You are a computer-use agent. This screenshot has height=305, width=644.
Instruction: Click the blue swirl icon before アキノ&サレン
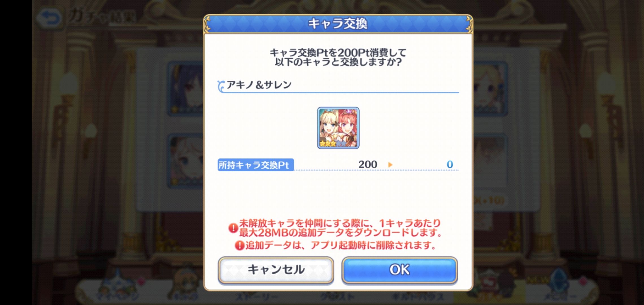click(221, 86)
